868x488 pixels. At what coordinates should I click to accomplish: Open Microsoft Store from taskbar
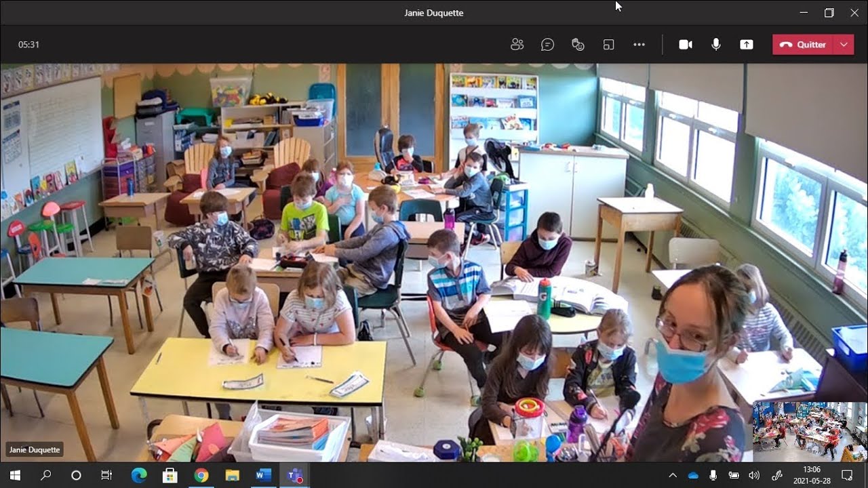[170, 475]
